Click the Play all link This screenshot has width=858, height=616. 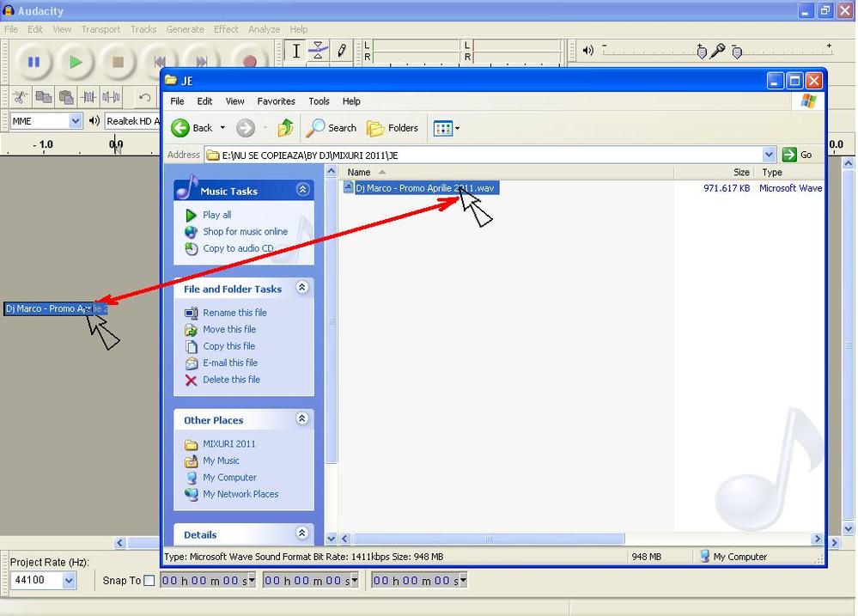[216, 215]
